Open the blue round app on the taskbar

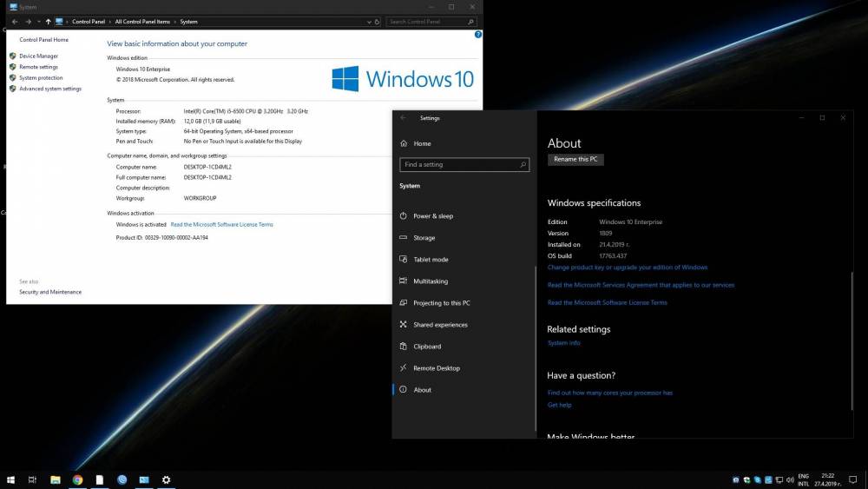point(122,479)
